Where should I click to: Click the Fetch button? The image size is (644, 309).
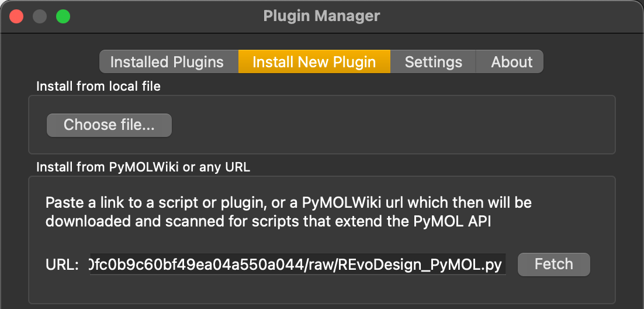[553, 265]
